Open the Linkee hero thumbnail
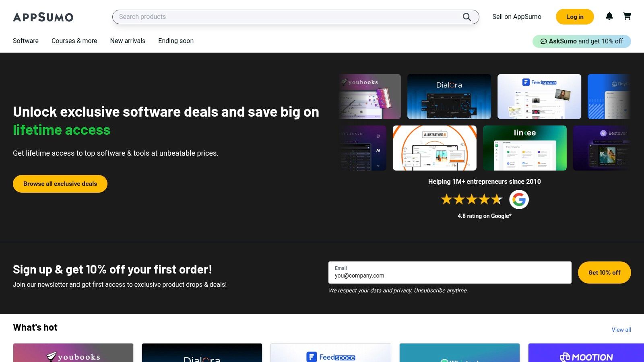Viewport: 644px width, 362px height. (x=525, y=148)
